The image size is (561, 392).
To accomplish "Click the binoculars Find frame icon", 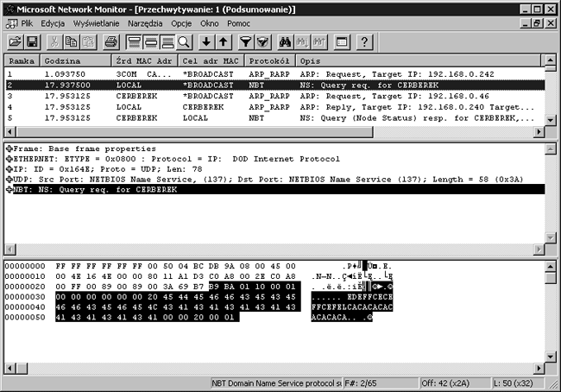I will pyautogui.click(x=284, y=41).
